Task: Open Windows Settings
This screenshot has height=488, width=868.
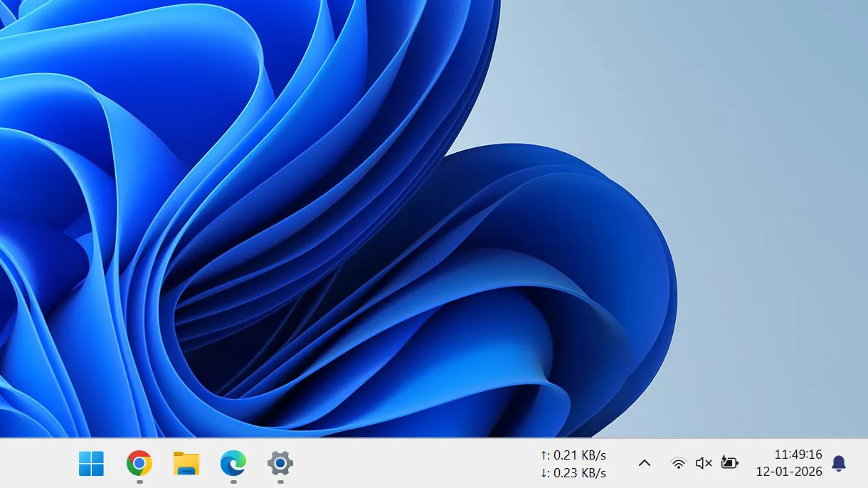Action: click(279, 464)
